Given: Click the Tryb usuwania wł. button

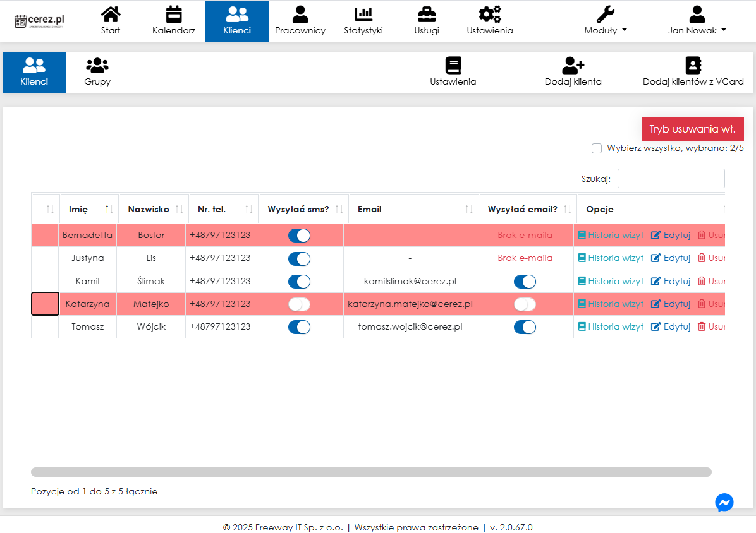Looking at the screenshot, I should (x=692, y=129).
